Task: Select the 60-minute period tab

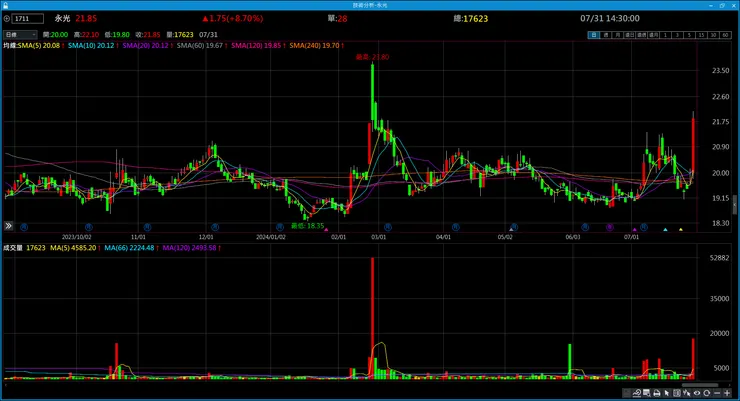Action: pyautogui.click(x=725, y=35)
